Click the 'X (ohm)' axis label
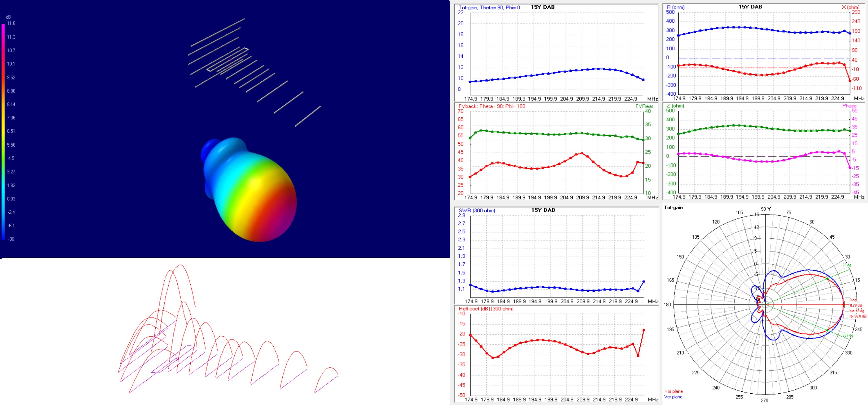Viewport: 868px width, 405px height. (850, 7)
